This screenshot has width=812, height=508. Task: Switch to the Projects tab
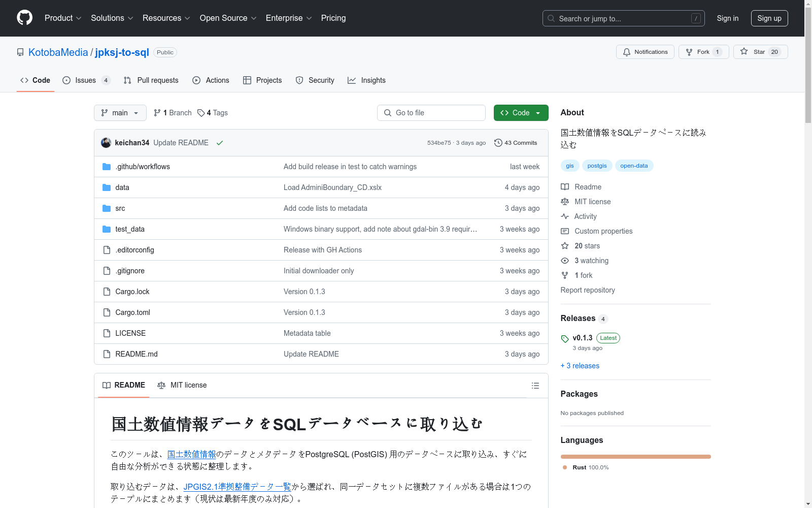pyautogui.click(x=262, y=80)
